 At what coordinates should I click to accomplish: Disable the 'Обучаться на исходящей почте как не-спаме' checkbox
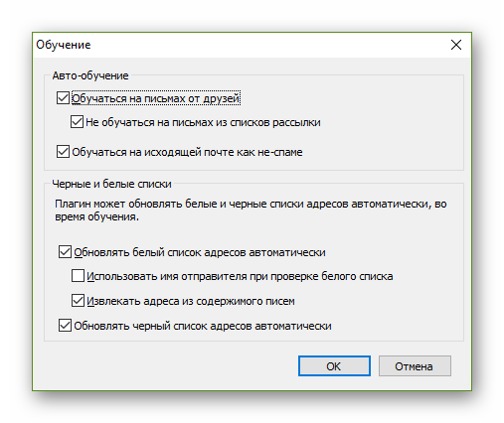pos(63,152)
